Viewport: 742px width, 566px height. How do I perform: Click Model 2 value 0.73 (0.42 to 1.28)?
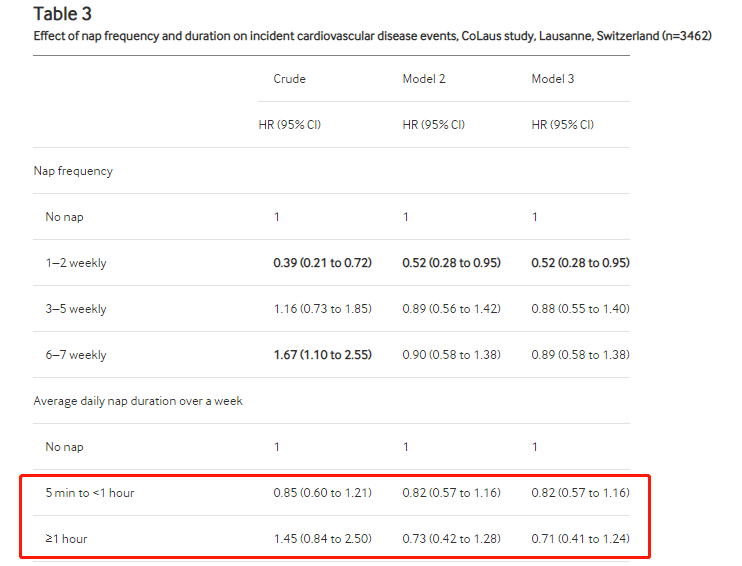coord(451,539)
